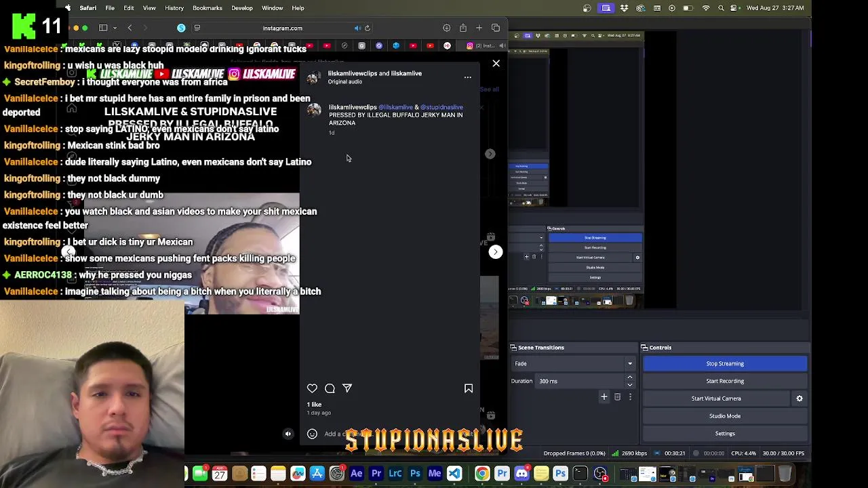Save the post with bookmark icon
The image size is (868, 488).
pyautogui.click(x=469, y=388)
